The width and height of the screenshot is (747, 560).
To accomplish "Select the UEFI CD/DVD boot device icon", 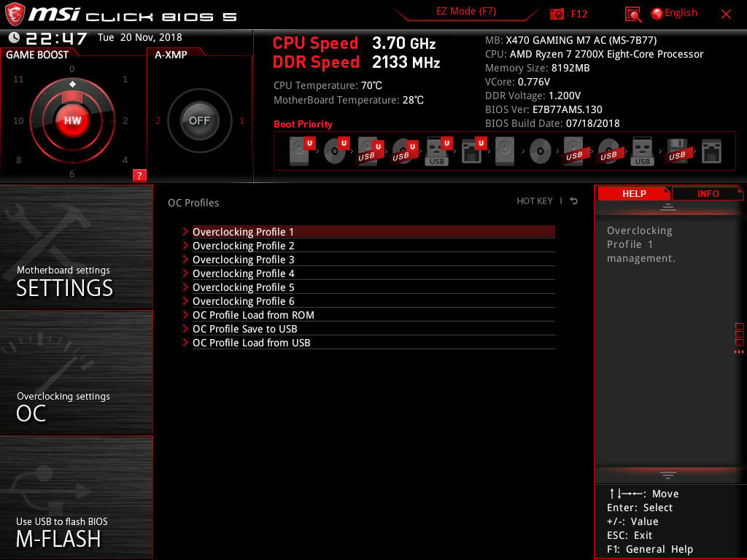I will click(336, 150).
